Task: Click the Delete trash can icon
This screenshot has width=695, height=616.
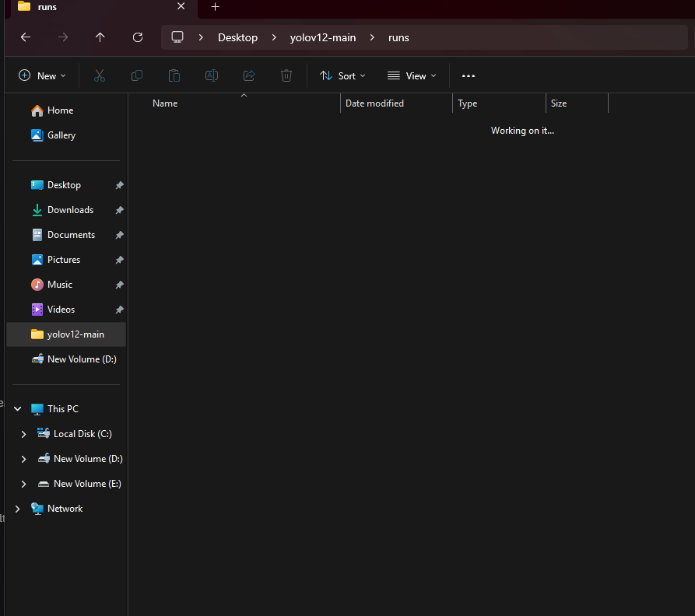Action: pos(286,75)
